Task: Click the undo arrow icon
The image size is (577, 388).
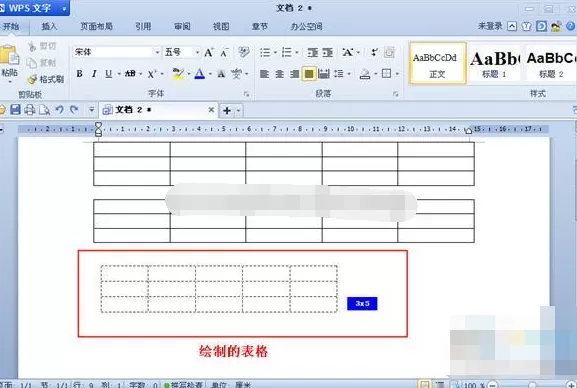Action: click(59, 110)
